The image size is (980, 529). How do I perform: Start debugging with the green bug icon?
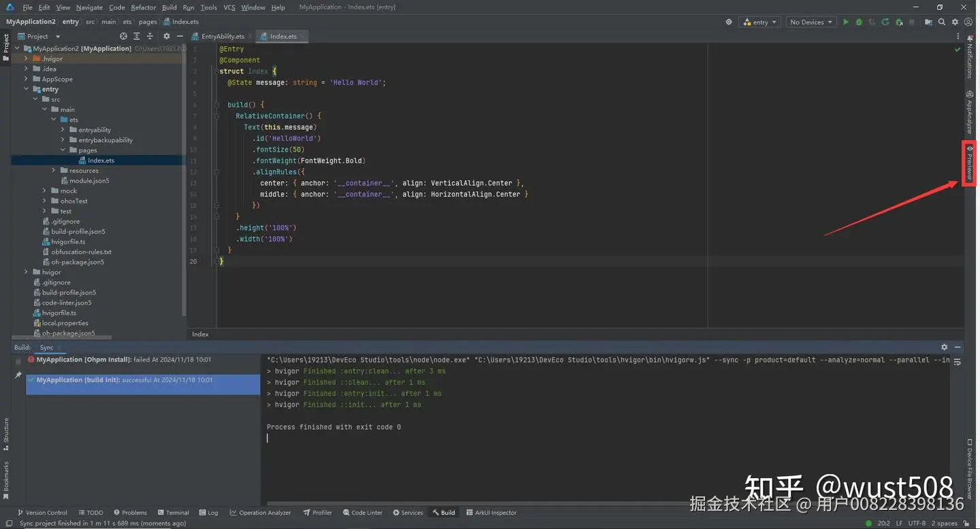click(859, 22)
